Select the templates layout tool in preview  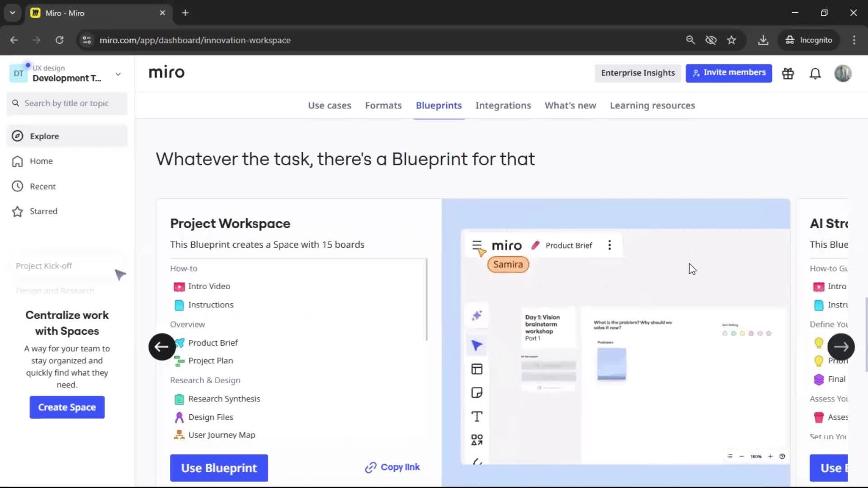coord(477,369)
